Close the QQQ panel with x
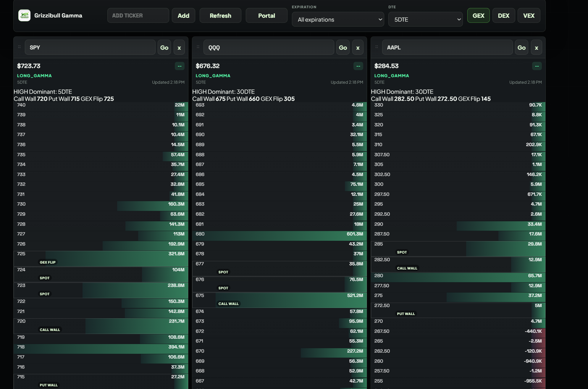Viewport: 588px width, 389px height. click(358, 47)
